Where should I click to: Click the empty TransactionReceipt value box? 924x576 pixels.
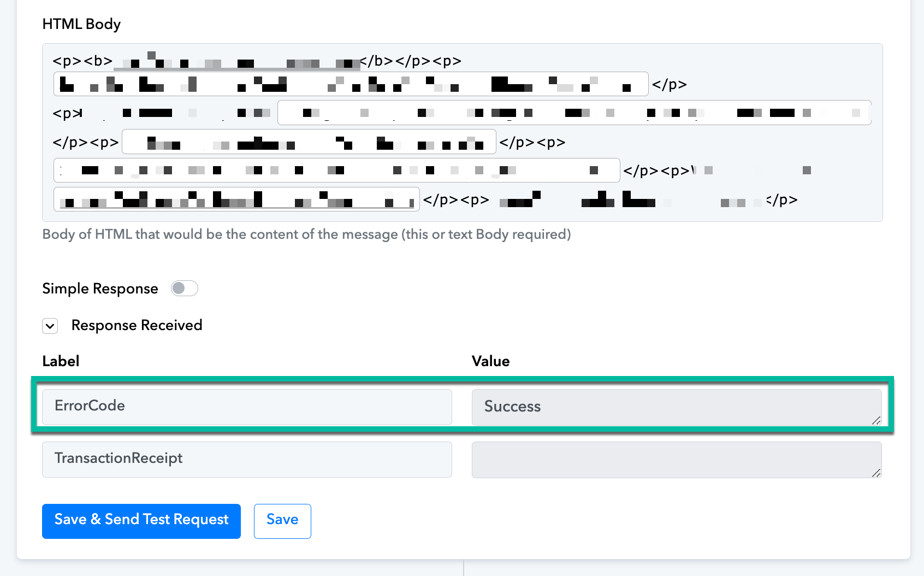[677, 460]
